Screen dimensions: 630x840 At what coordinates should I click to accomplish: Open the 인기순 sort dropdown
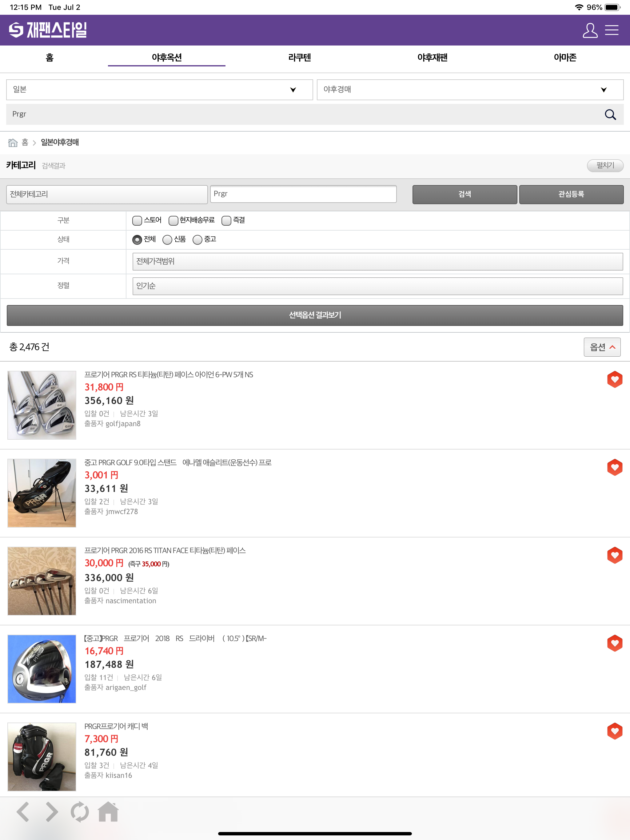point(378,286)
